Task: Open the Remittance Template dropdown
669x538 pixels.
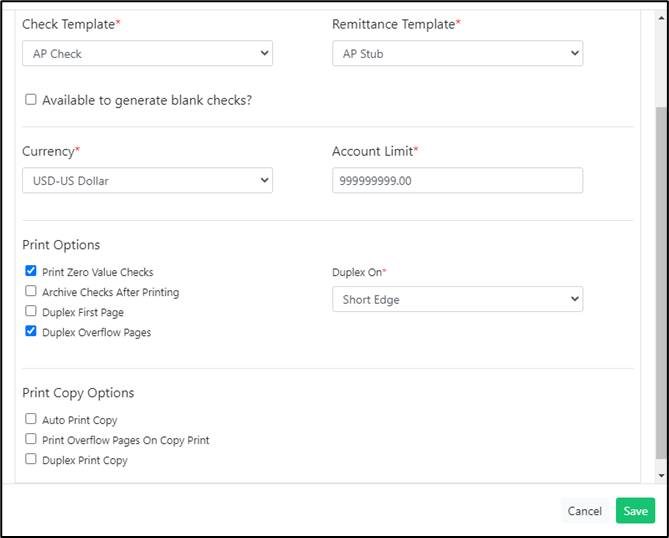Action: click(457, 53)
